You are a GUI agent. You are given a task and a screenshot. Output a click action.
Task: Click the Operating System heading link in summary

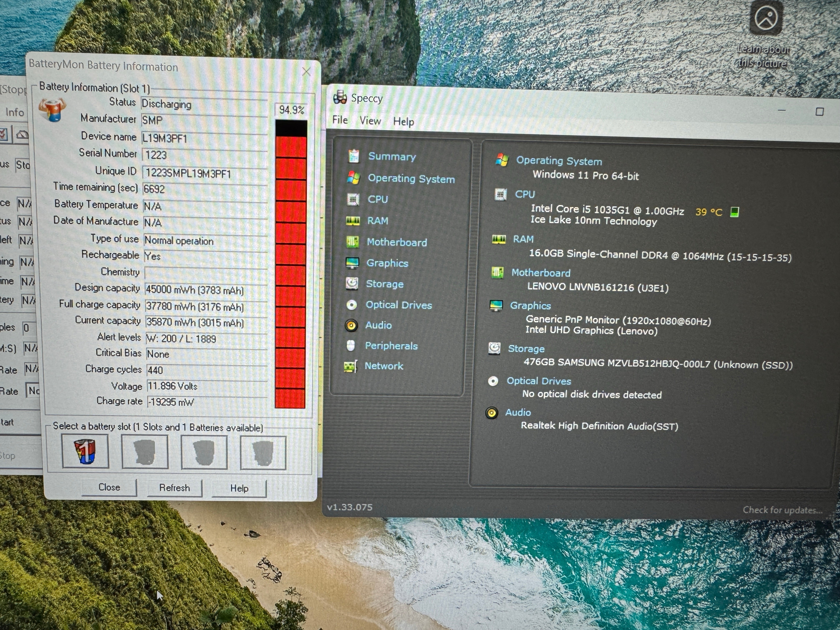coord(559,161)
